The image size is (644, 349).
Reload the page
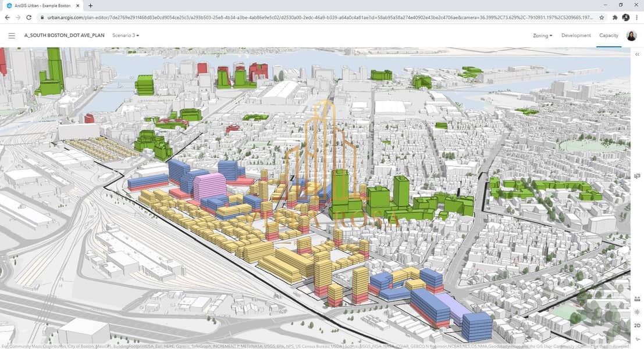point(29,17)
